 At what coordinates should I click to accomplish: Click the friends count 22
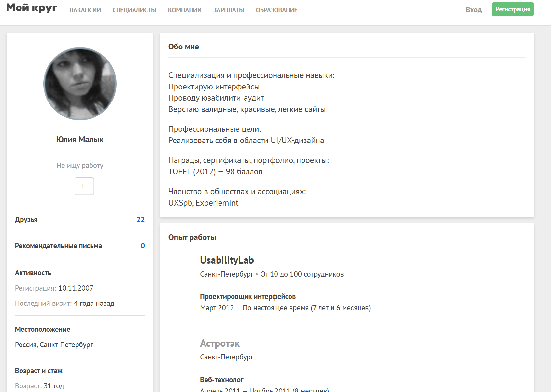pyautogui.click(x=141, y=220)
